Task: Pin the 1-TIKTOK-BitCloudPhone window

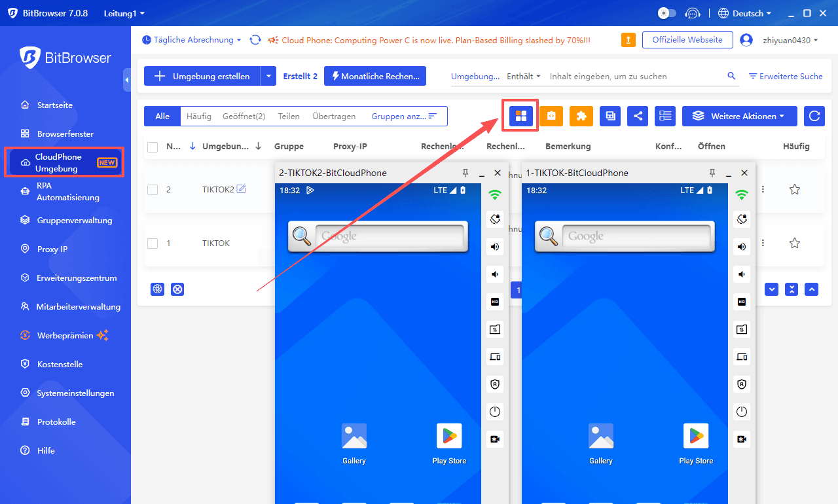Action: tap(712, 173)
